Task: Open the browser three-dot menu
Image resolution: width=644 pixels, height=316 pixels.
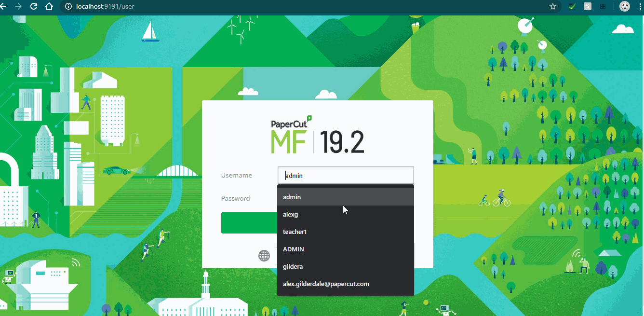Action: coord(640,7)
